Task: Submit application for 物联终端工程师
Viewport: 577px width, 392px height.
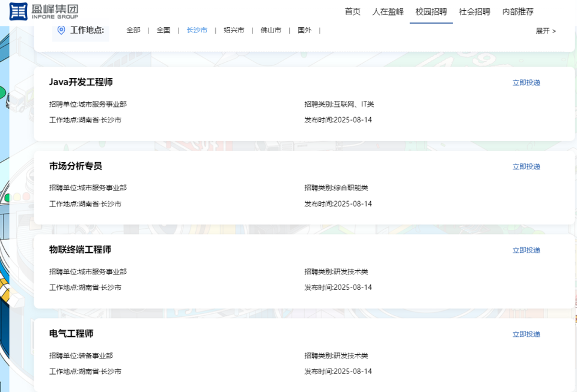Action: click(x=525, y=250)
